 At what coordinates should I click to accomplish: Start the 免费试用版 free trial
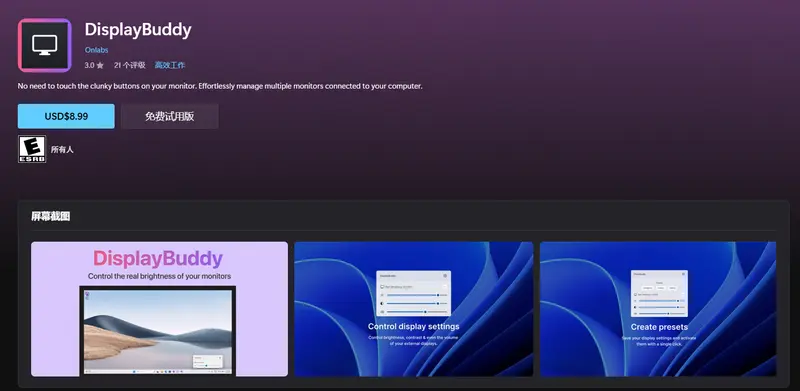tap(169, 116)
